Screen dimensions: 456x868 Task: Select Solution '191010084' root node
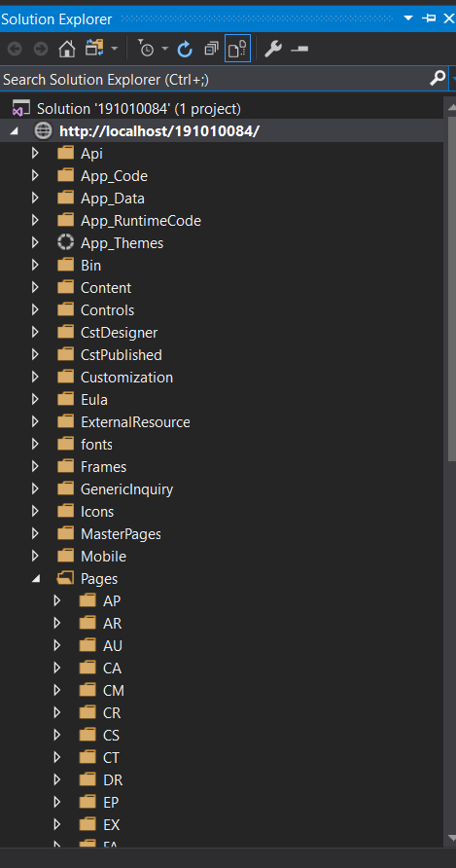[x=139, y=109]
